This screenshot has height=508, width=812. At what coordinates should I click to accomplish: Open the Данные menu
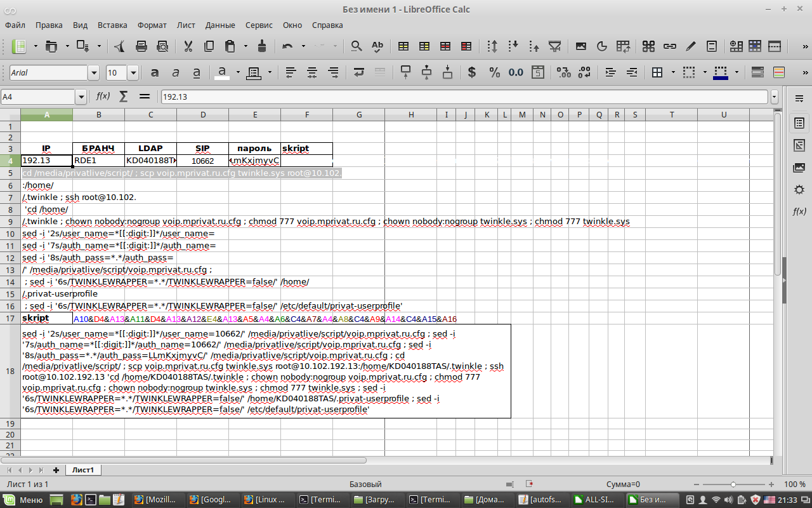220,25
